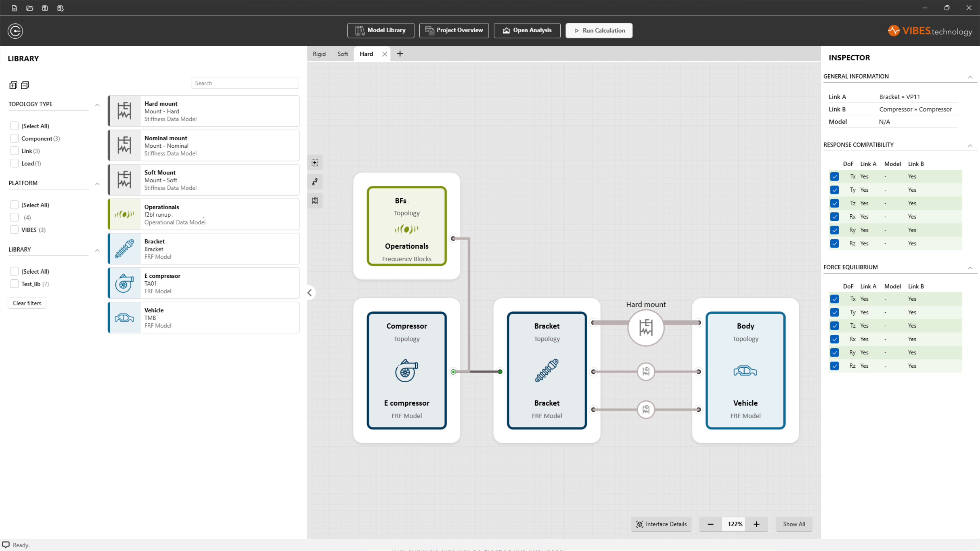The width and height of the screenshot is (980, 551).
Task: Click the green connector on Bracket block
Action: click(500, 372)
